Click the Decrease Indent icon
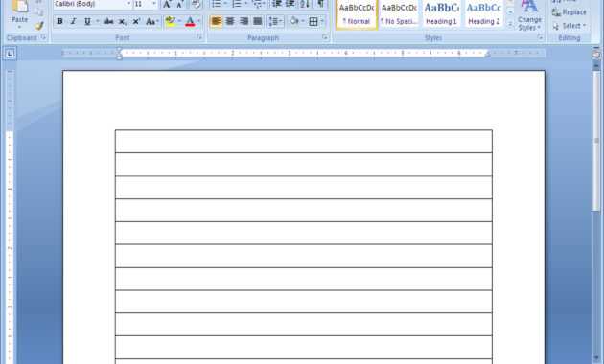This screenshot has width=604, height=364. (x=276, y=4)
